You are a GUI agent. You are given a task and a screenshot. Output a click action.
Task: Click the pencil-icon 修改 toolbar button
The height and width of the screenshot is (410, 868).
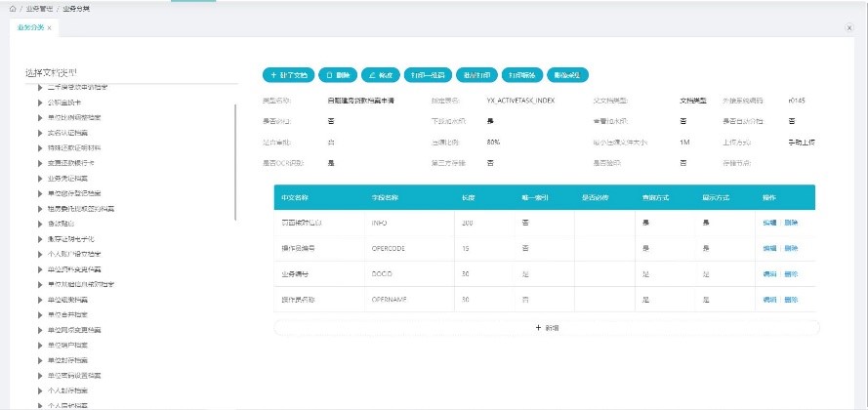click(x=380, y=74)
